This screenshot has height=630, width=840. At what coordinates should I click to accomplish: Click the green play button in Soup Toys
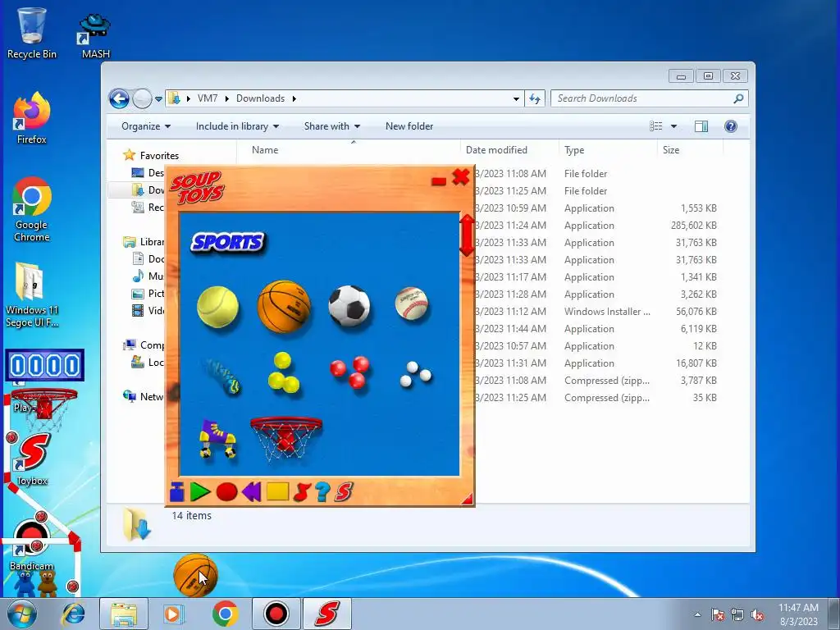pyautogui.click(x=200, y=491)
